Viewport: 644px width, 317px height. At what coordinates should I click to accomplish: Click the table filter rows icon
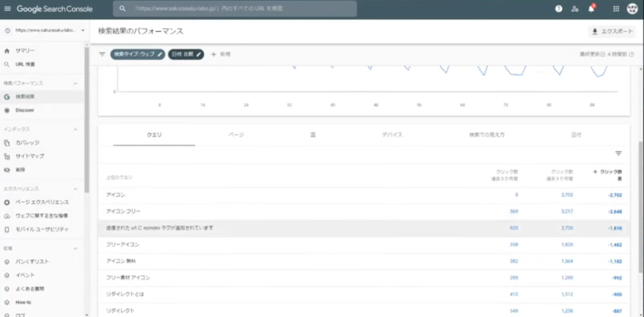pos(619,153)
